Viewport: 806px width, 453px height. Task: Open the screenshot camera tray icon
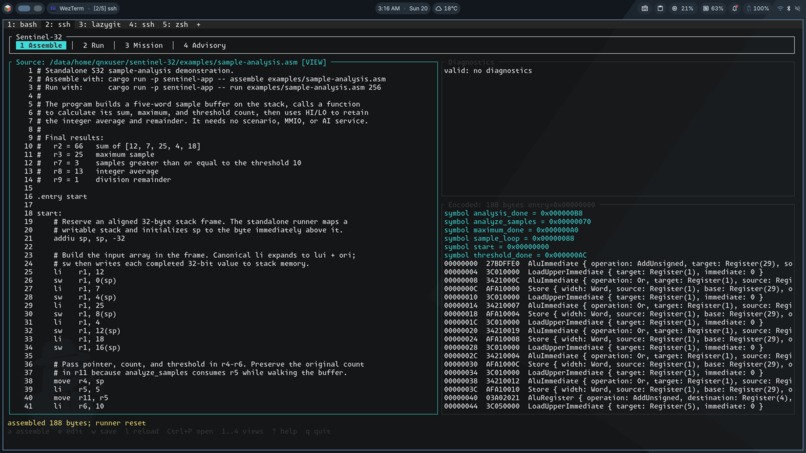point(644,8)
